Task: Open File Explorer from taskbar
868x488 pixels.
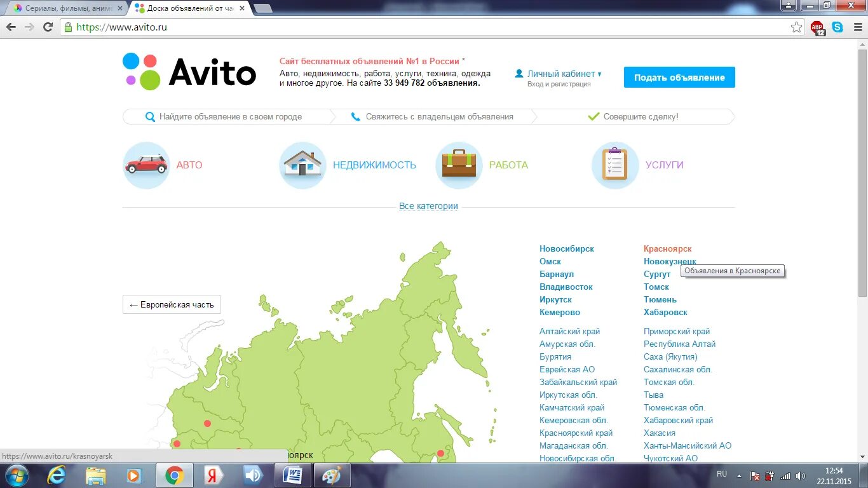Action: [96, 475]
